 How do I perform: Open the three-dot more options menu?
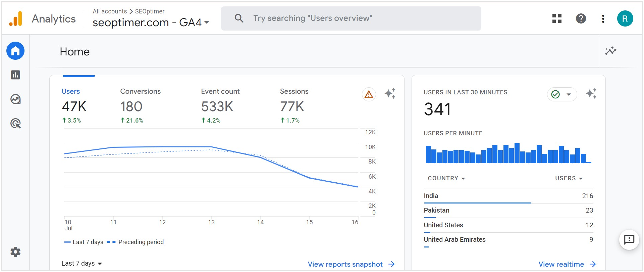pyautogui.click(x=603, y=18)
